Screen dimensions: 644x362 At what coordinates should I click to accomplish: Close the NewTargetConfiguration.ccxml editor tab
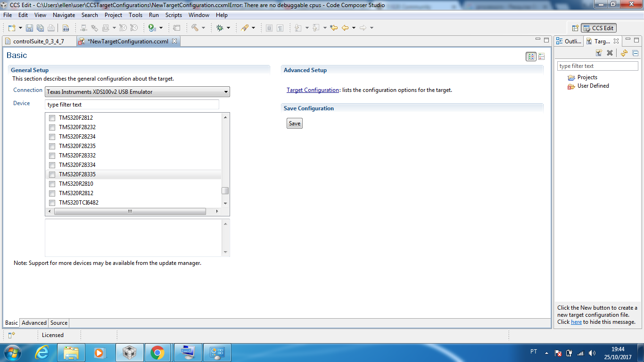pos(174,41)
